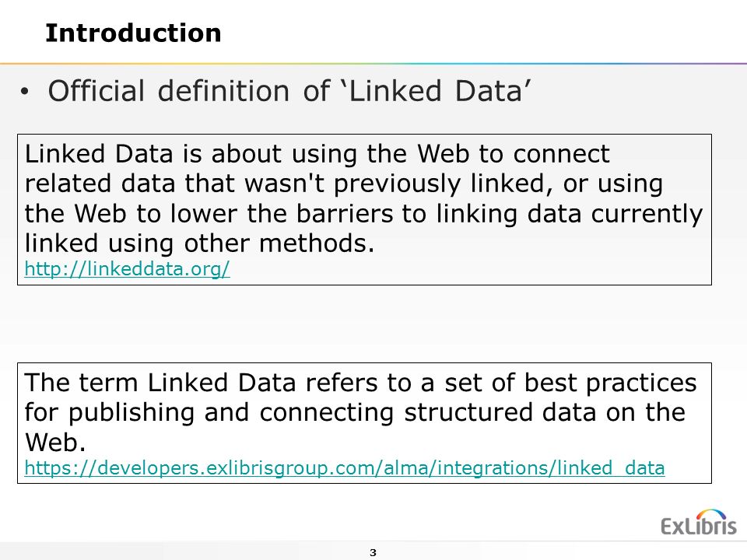Click the text 'linked using other methods.'

200,243
